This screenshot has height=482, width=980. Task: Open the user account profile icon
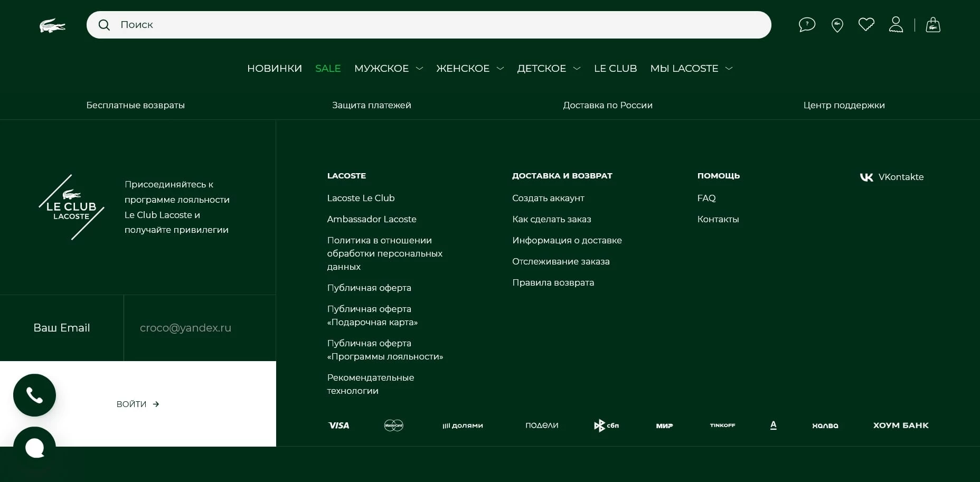[x=896, y=25]
